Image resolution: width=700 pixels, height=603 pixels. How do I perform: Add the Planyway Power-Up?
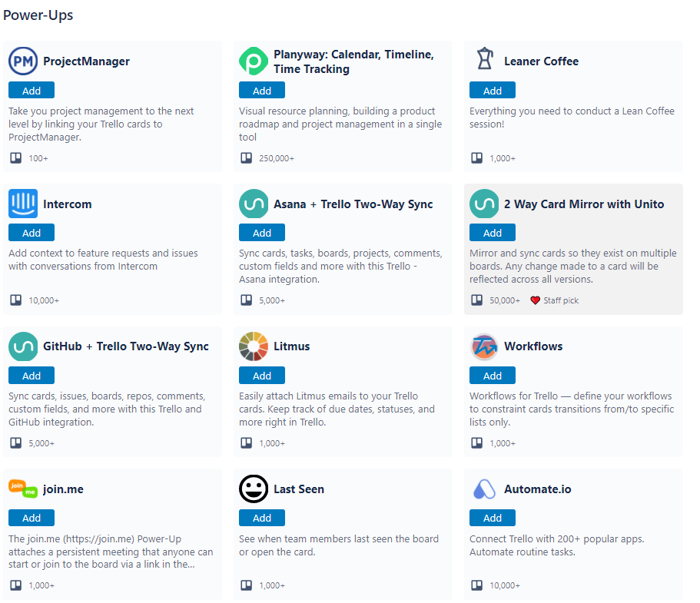[261, 90]
